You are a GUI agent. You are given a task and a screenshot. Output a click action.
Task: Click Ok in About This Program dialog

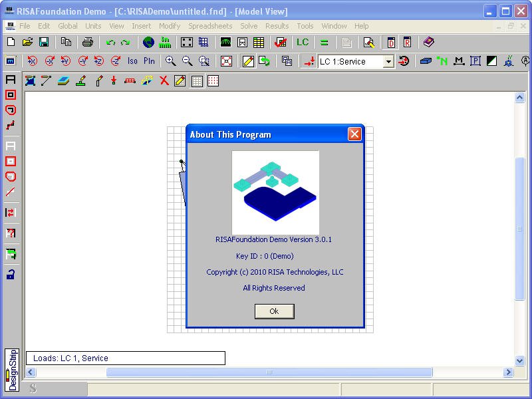(x=274, y=311)
